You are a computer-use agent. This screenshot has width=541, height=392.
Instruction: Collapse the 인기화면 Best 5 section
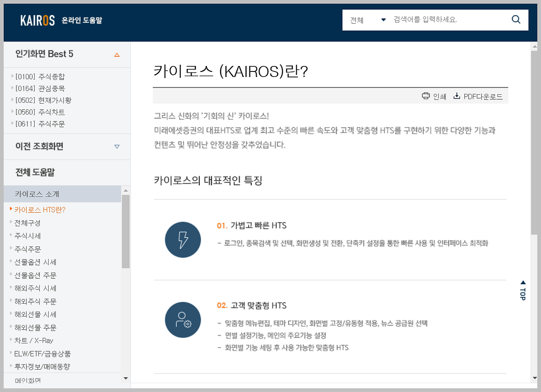point(117,55)
